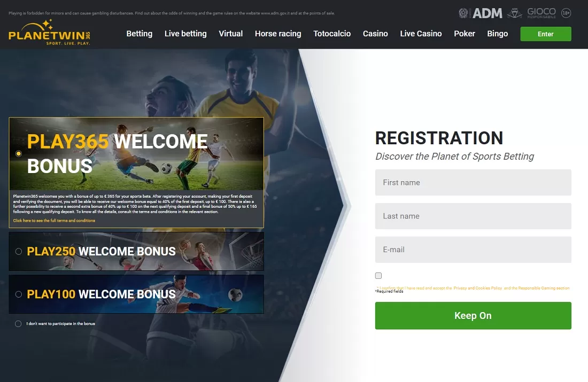588x382 pixels.
Task: Click into the E-mail field
Action: point(473,250)
